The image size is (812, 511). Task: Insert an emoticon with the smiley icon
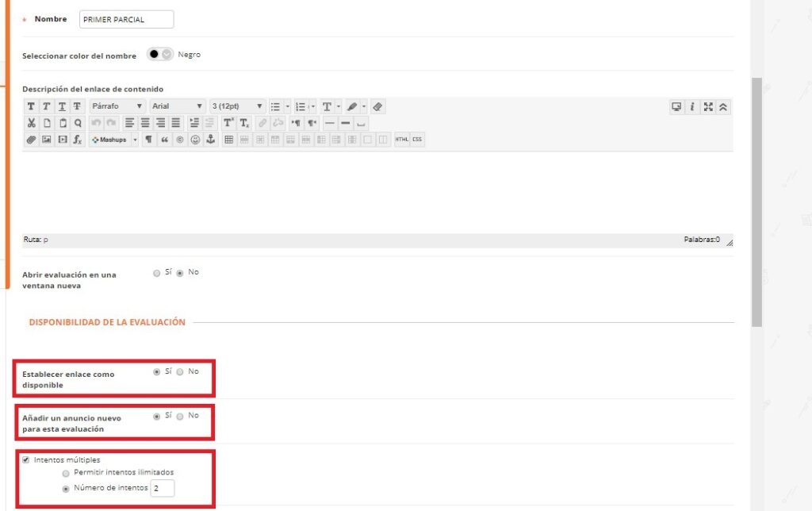point(195,140)
